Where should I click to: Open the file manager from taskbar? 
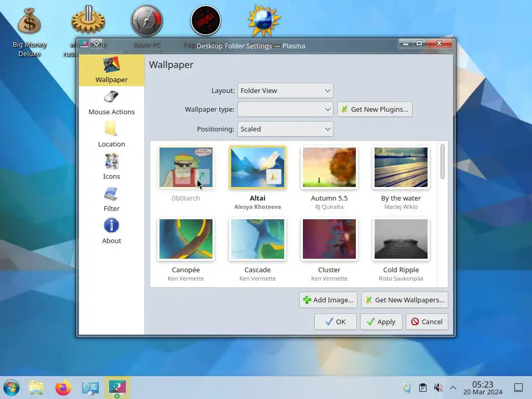[36, 388]
